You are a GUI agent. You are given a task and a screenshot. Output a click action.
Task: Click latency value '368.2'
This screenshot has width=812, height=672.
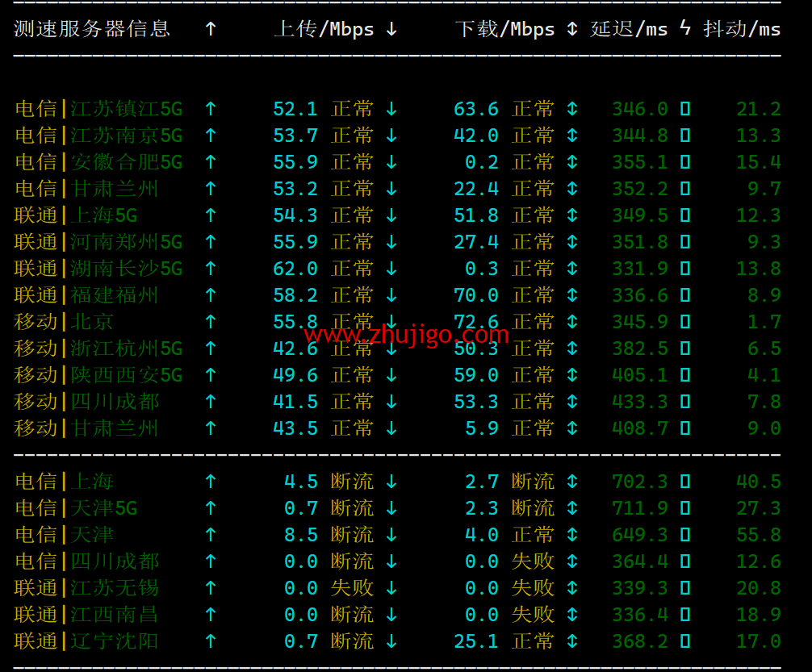point(640,641)
